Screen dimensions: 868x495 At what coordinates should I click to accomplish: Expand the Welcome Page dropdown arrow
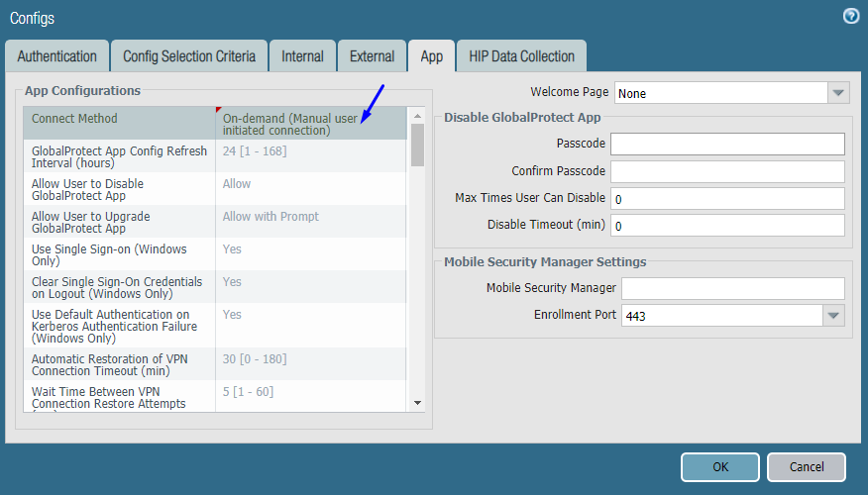[x=838, y=93]
